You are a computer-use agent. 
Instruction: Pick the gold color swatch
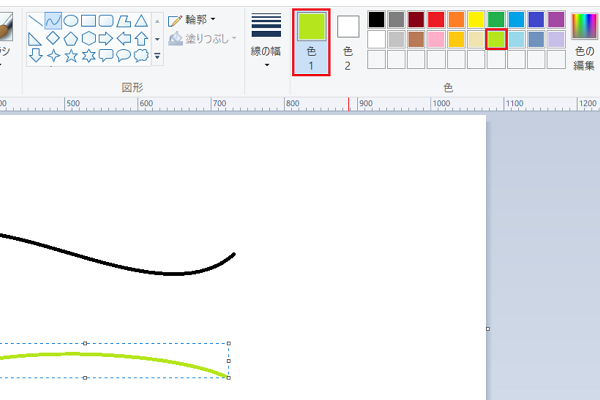(x=456, y=39)
